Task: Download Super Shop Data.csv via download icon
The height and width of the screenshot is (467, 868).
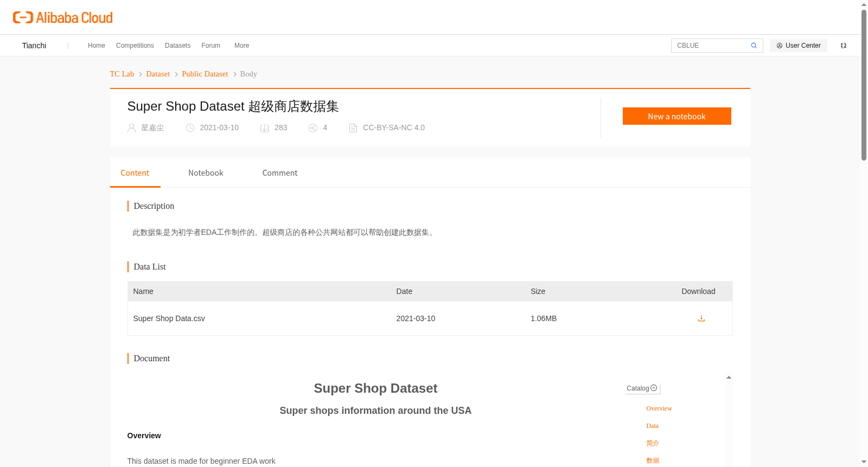Action: tap(701, 318)
